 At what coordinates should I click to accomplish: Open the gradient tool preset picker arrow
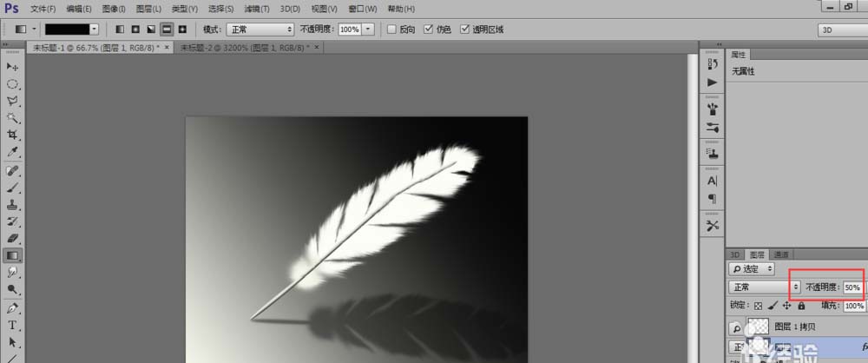coord(35,30)
